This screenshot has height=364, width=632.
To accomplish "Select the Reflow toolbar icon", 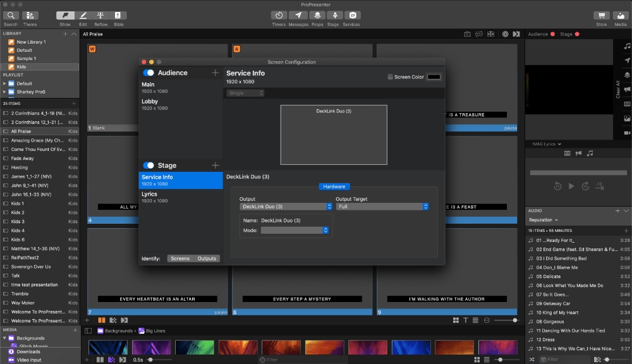I will [x=100, y=16].
